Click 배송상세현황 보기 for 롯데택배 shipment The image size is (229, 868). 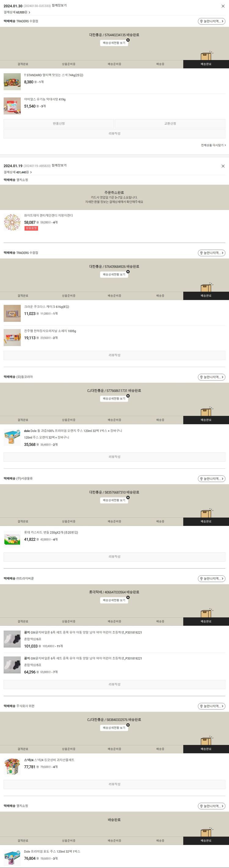tap(114, 600)
